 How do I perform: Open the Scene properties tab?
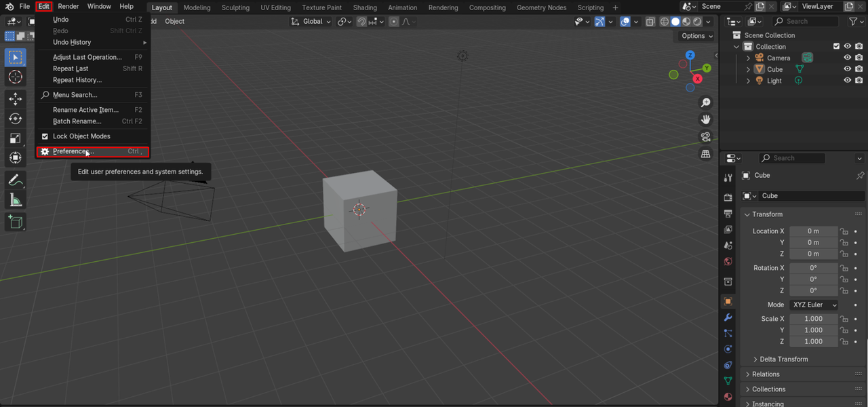coord(728,246)
